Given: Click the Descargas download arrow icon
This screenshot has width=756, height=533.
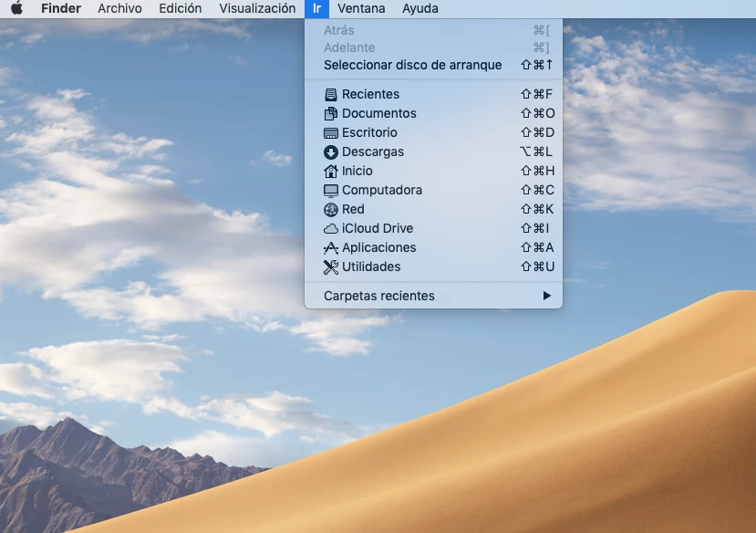Looking at the screenshot, I should [331, 152].
